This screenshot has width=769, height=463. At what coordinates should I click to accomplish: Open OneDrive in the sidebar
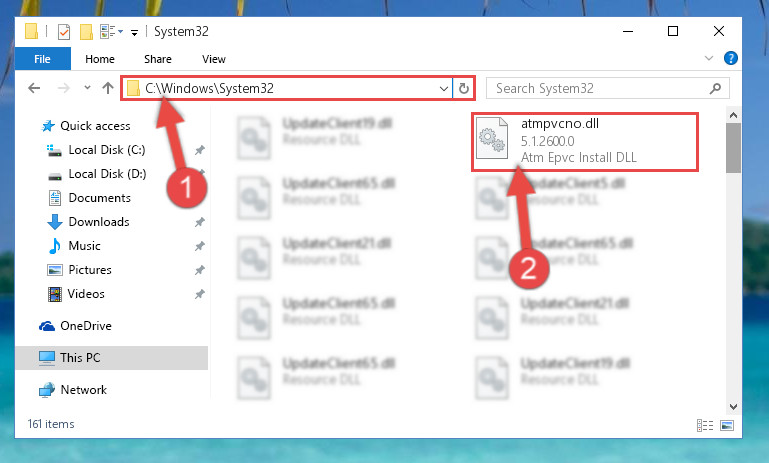(x=86, y=326)
